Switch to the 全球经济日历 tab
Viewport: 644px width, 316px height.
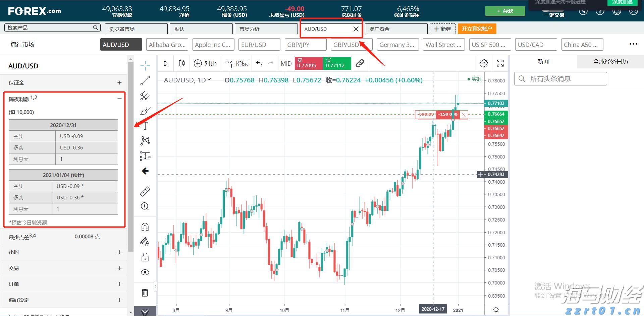(x=609, y=61)
